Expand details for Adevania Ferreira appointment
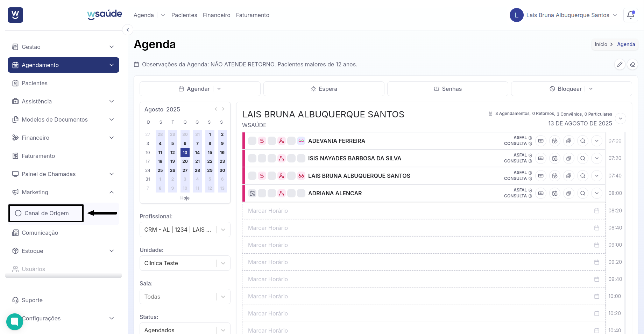Image resolution: width=644 pixels, height=334 pixels. (597, 141)
